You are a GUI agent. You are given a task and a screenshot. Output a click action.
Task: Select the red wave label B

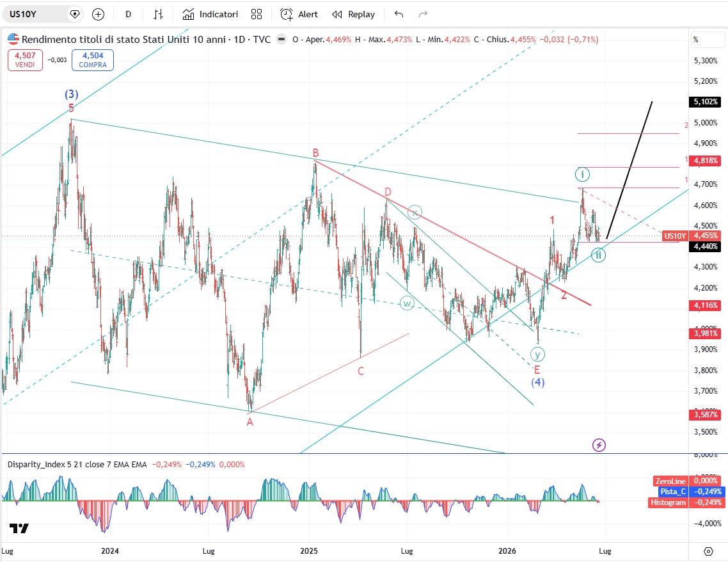coord(316,153)
